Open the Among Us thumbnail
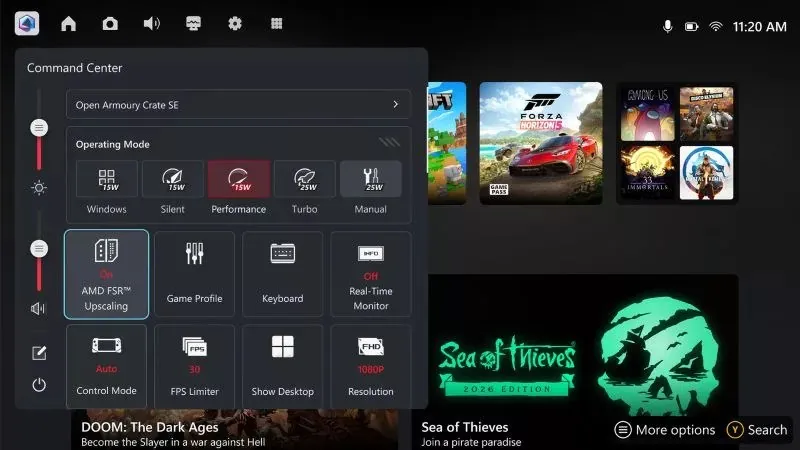 [647, 114]
